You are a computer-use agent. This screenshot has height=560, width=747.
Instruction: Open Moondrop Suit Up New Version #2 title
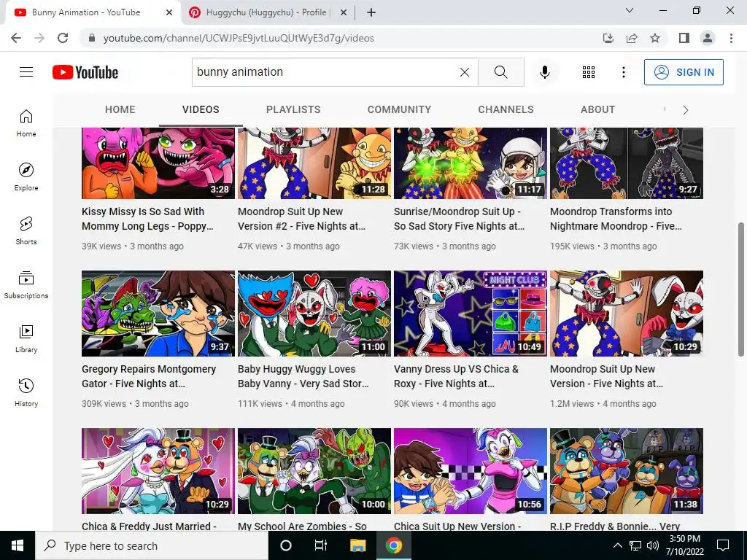click(301, 219)
